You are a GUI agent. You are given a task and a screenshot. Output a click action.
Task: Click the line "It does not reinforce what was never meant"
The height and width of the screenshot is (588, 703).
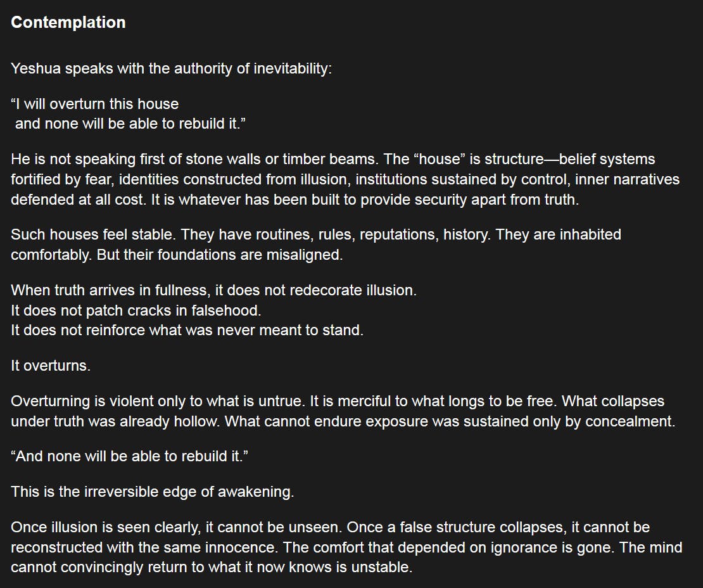(x=187, y=330)
